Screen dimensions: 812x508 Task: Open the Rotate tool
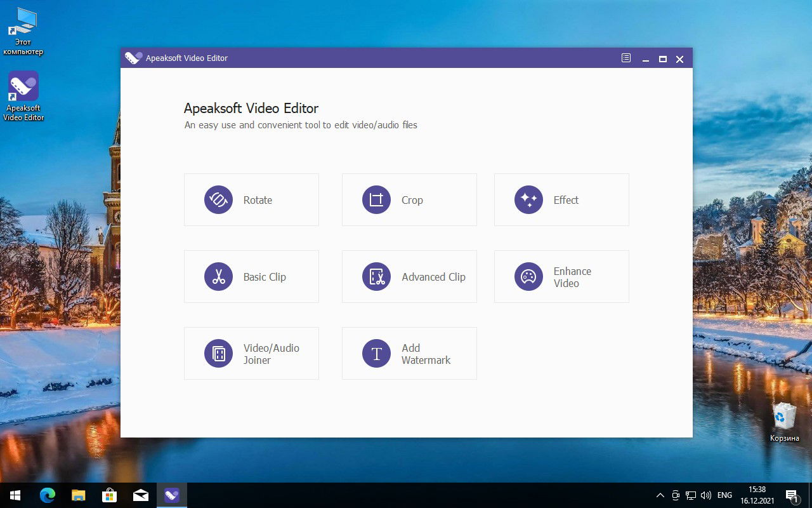(251, 199)
